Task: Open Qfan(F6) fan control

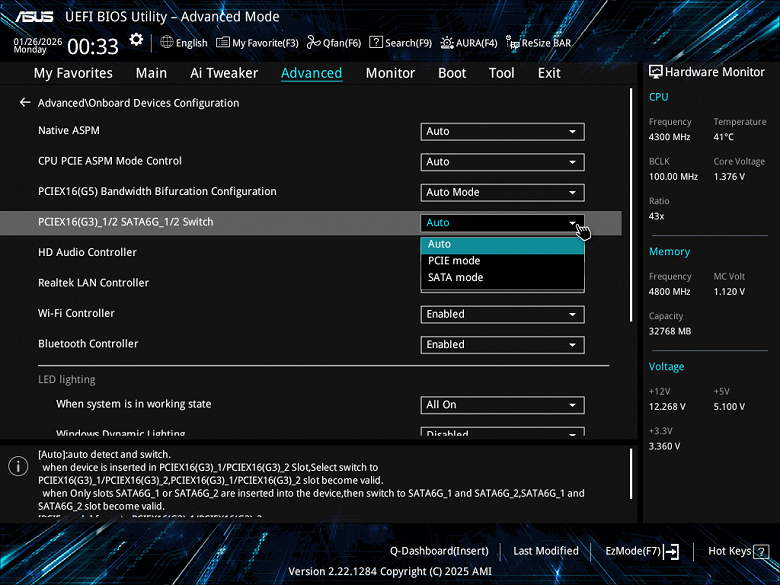Action: click(334, 43)
